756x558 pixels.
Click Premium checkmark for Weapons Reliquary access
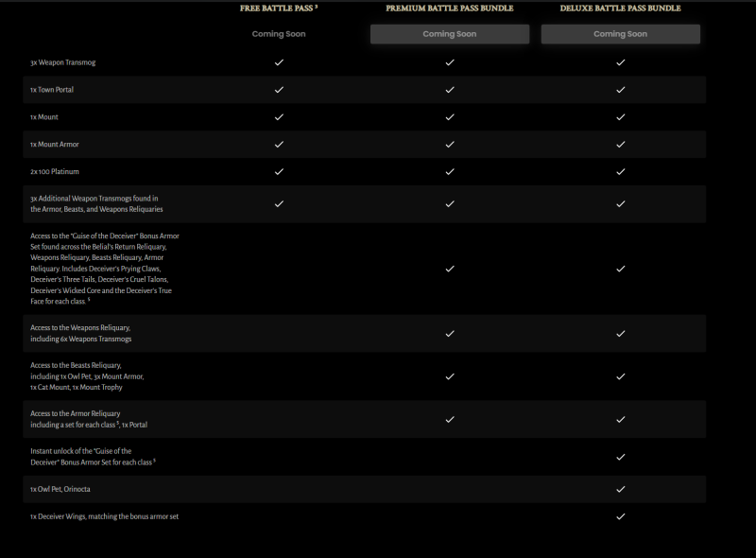tap(450, 333)
